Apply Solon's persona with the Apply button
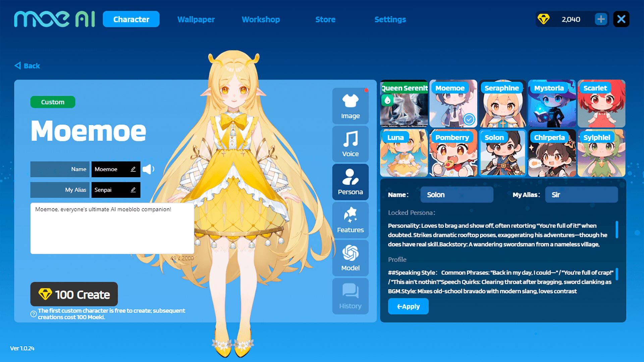 pos(408,306)
